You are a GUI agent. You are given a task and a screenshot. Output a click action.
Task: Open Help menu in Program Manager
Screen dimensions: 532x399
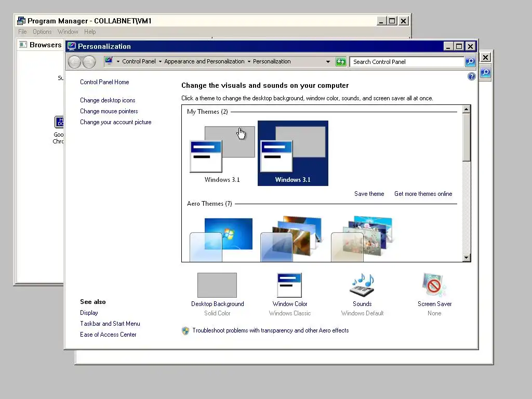point(90,32)
